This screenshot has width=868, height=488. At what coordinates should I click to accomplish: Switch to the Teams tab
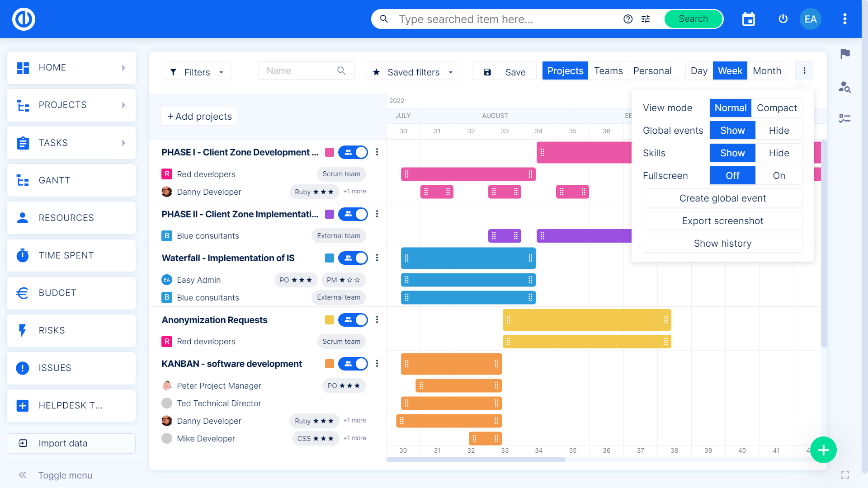click(x=608, y=71)
